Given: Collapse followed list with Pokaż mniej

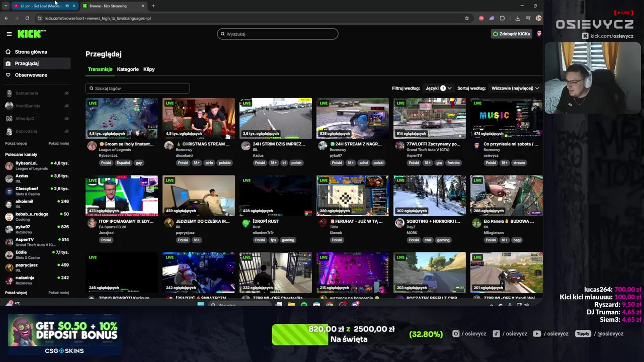Looking at the screenshot, I should [x=58, y=143].
